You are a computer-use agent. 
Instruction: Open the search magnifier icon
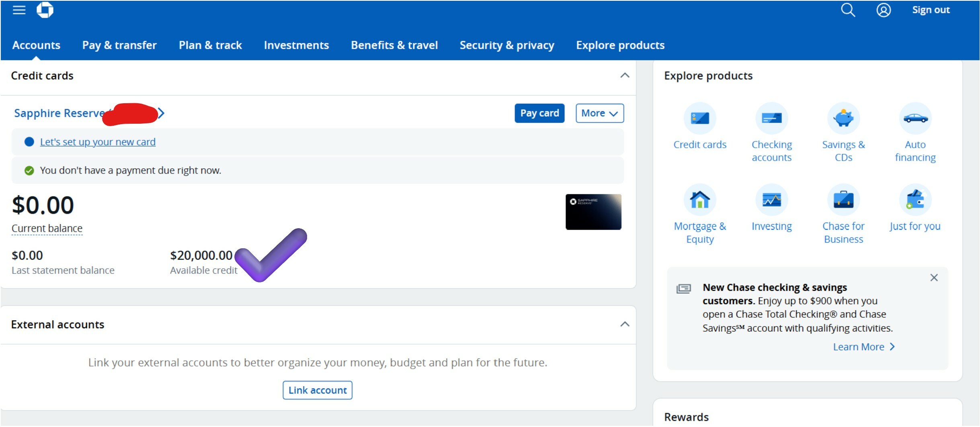click(848, 10)
